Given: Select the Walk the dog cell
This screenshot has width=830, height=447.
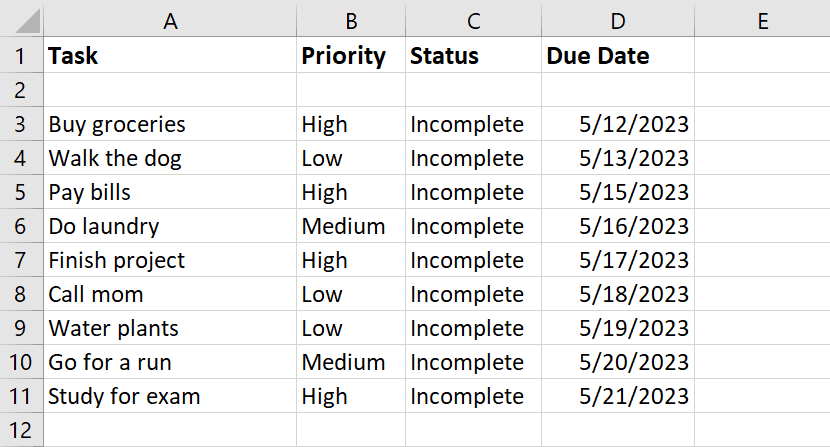Looking at the screenshot, I should coord(170,158).
